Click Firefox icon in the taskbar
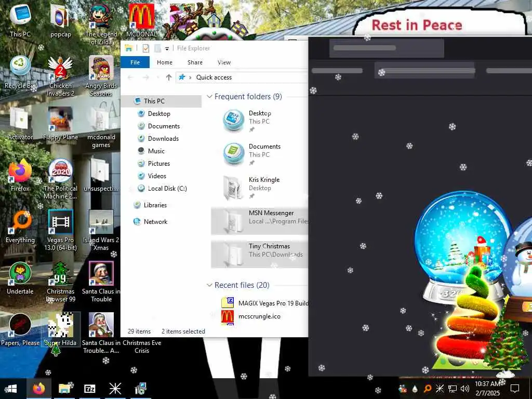 tap(38, 388)
